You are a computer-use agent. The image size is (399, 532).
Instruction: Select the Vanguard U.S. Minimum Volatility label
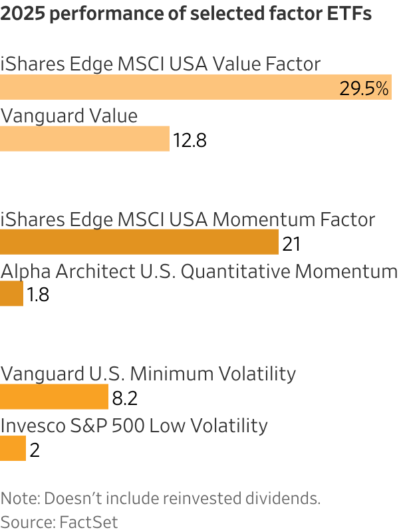point(148,374)
